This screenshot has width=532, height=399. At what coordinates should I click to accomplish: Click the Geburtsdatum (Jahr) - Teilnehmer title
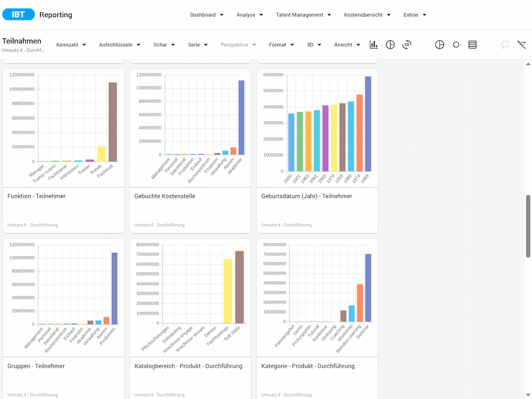[306, 196]
